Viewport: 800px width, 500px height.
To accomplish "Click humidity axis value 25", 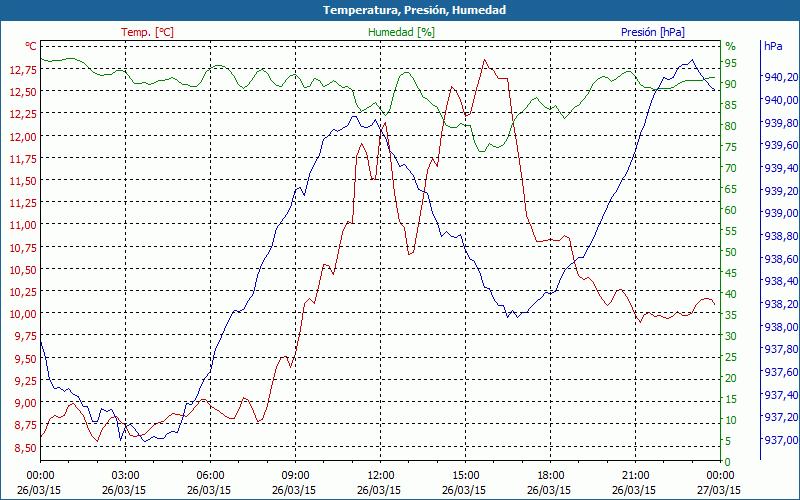I will (731, 357).
